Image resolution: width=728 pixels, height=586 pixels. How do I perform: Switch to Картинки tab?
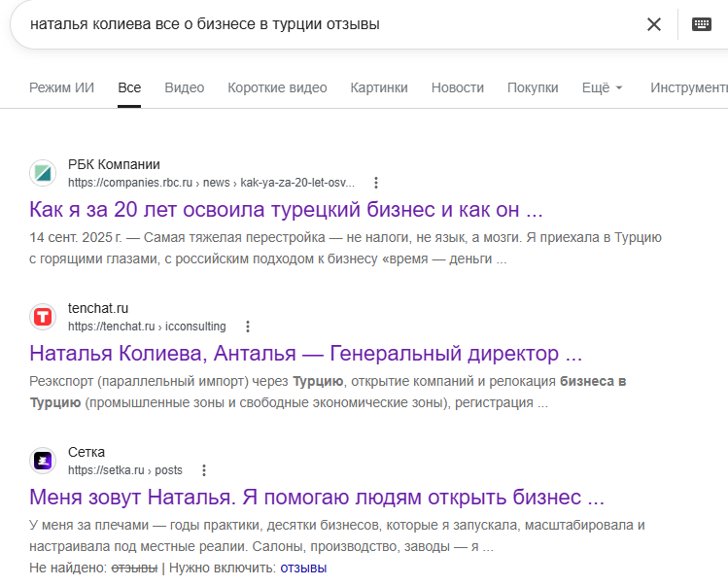[379, 87]
